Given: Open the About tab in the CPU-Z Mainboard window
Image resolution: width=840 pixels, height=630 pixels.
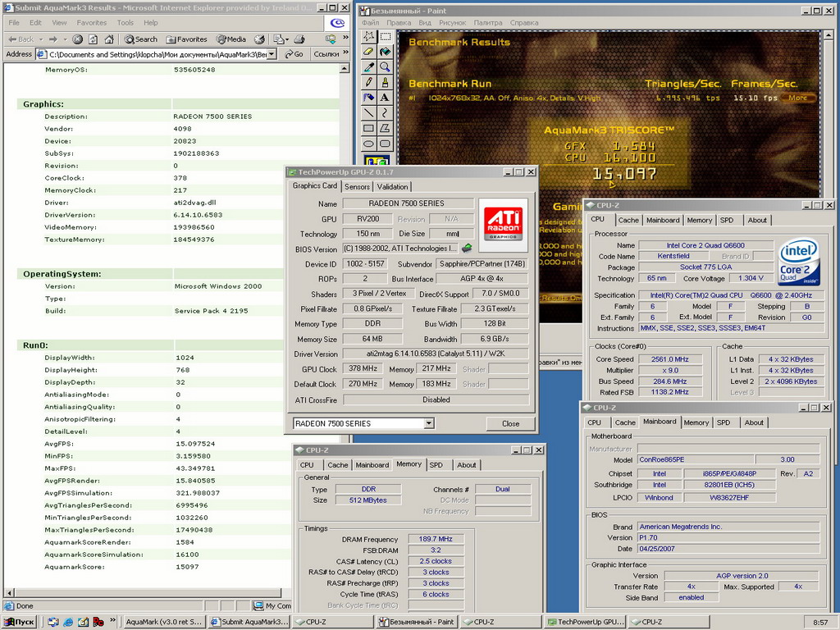Looking at the screenshot, I should point(754,422).
